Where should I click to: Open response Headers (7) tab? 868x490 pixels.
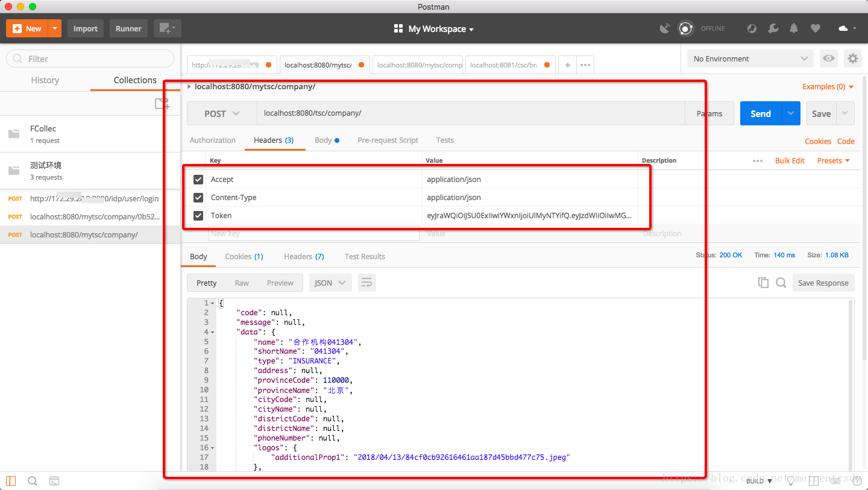point(304,257)
